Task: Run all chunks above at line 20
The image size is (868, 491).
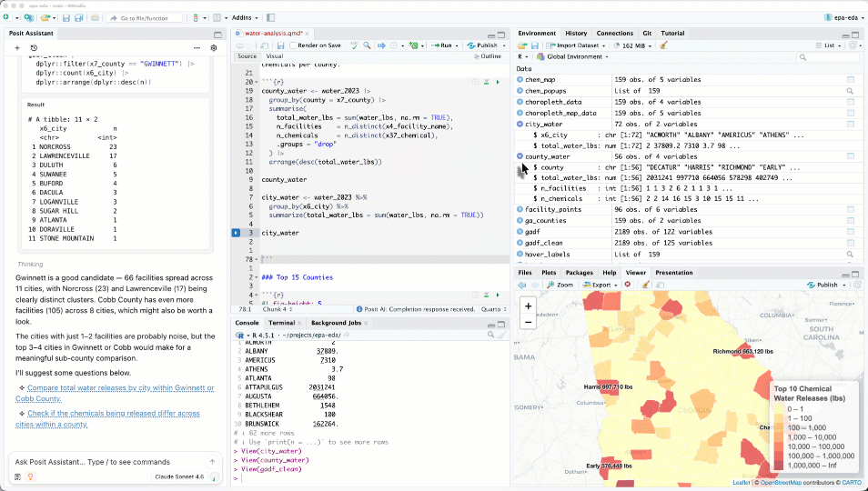Action: (x=486, y=82)
